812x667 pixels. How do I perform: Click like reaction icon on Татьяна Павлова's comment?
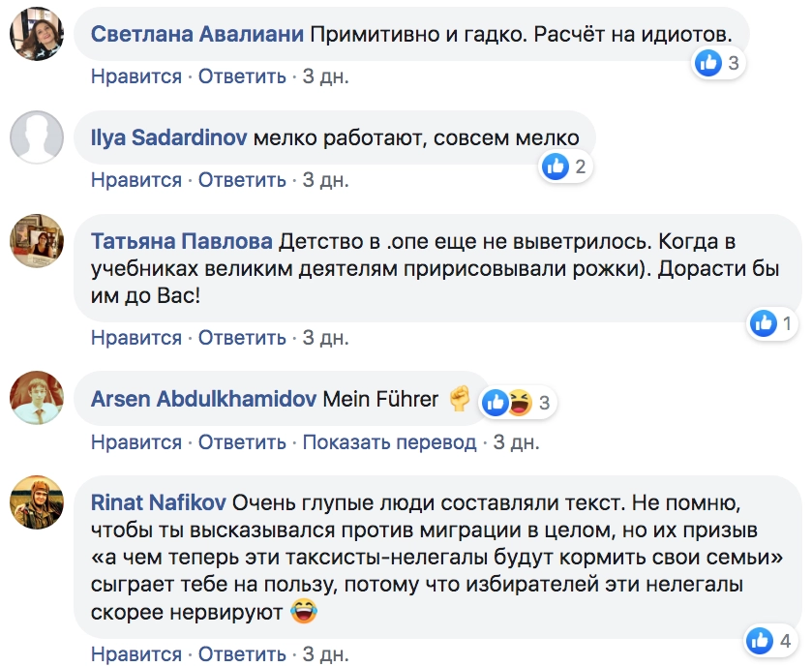[764, 324]
